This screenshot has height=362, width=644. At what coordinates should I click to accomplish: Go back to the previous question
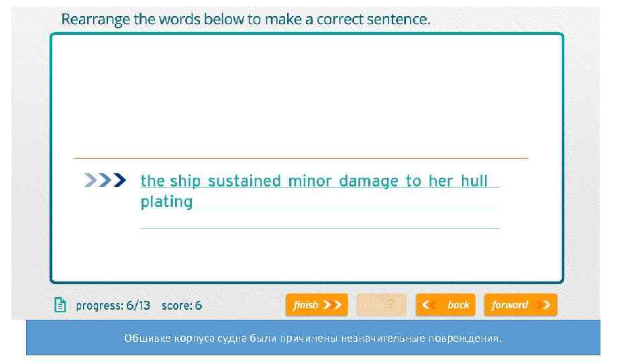point(445,305)
